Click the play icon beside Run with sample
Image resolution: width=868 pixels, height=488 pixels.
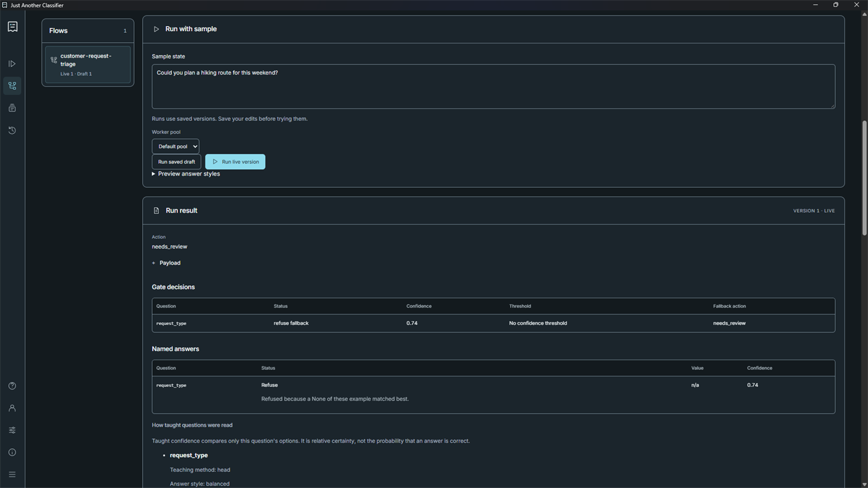pos(156,29)
